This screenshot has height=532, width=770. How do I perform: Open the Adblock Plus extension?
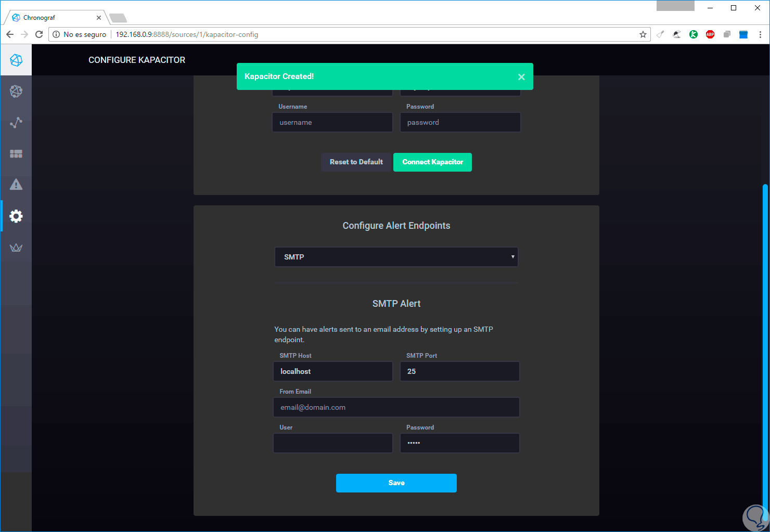pyautogui.click(x=710, y=34)
